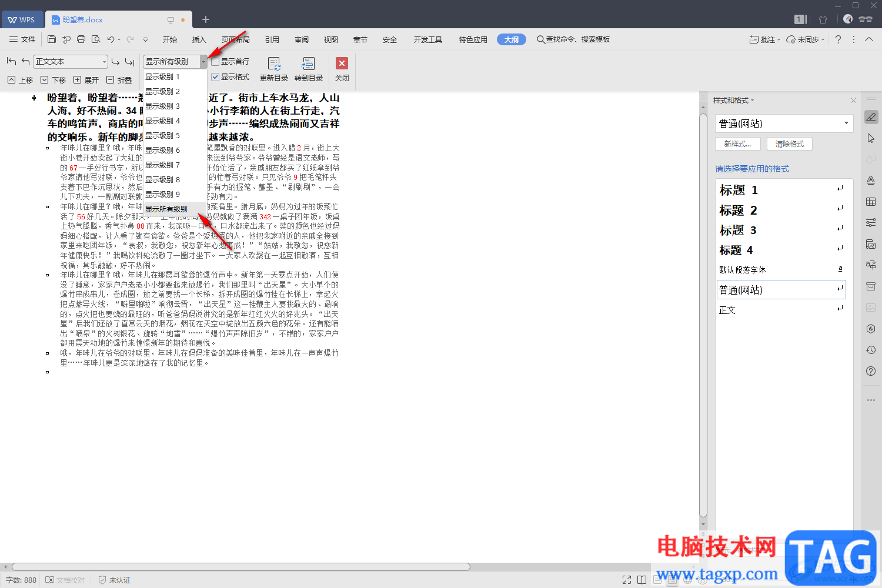The width and height of the screenshot is (882, 588).
Task: Open the help question mark icon
Action: (838, 39)
